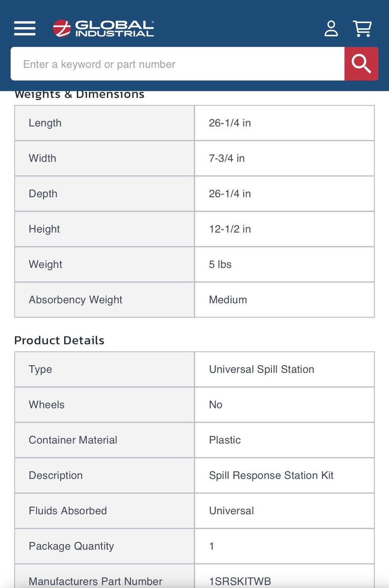Click the Package Quantity row label
The image size is (389, 588).
coord(71,546)
